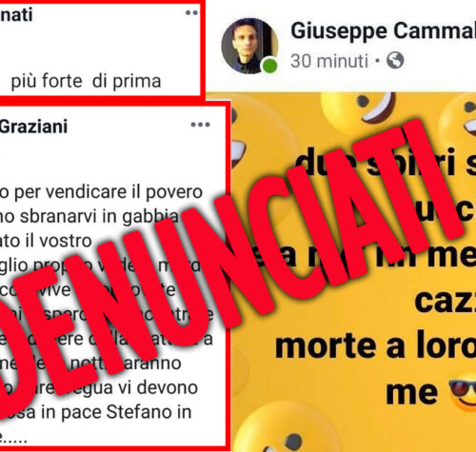Image resolution: width=476 pixels, height=452 pixels.
Task: Open Giuseppe's profile picture thumbnail
Action: point(249,46)
